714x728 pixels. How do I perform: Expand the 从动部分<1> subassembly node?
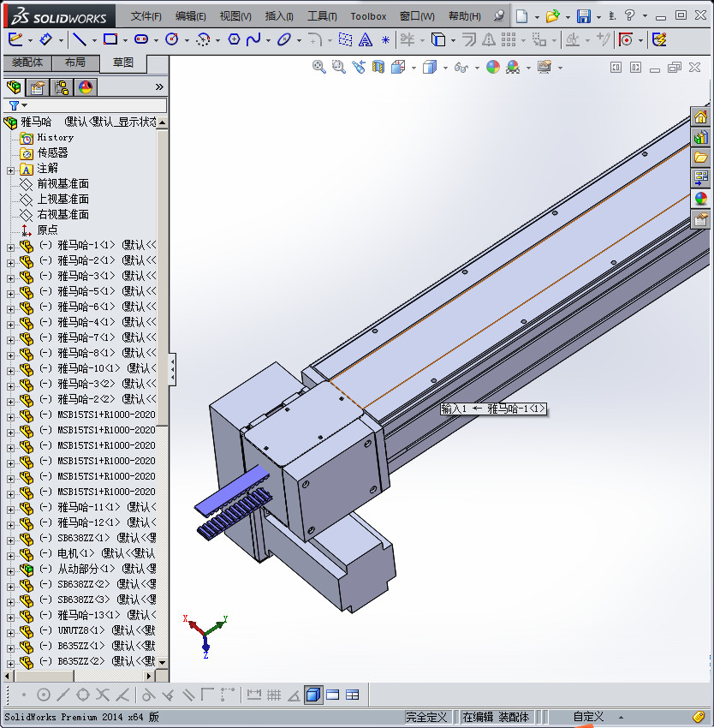[10, 571]
